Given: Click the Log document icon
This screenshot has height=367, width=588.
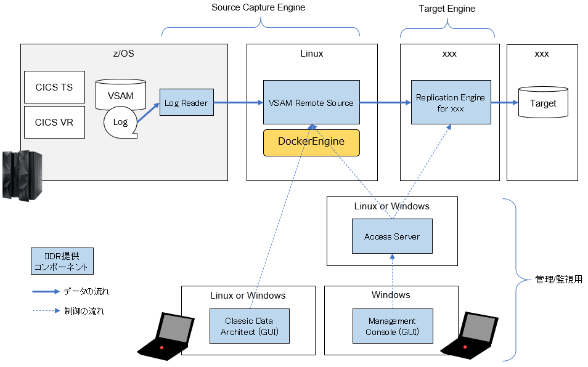Looking at the screenshot, I should (x=120, y=121).
